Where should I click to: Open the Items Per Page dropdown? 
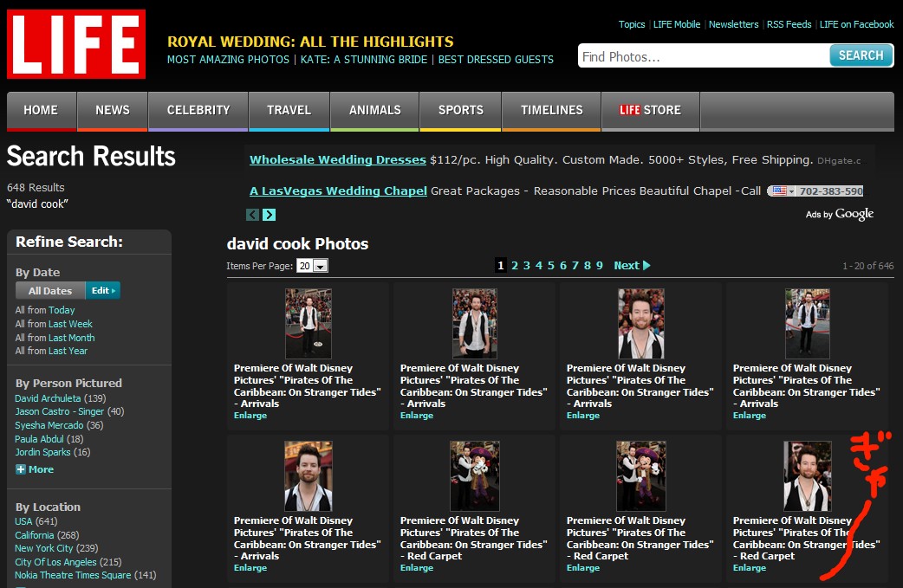(x=312, y=266)
